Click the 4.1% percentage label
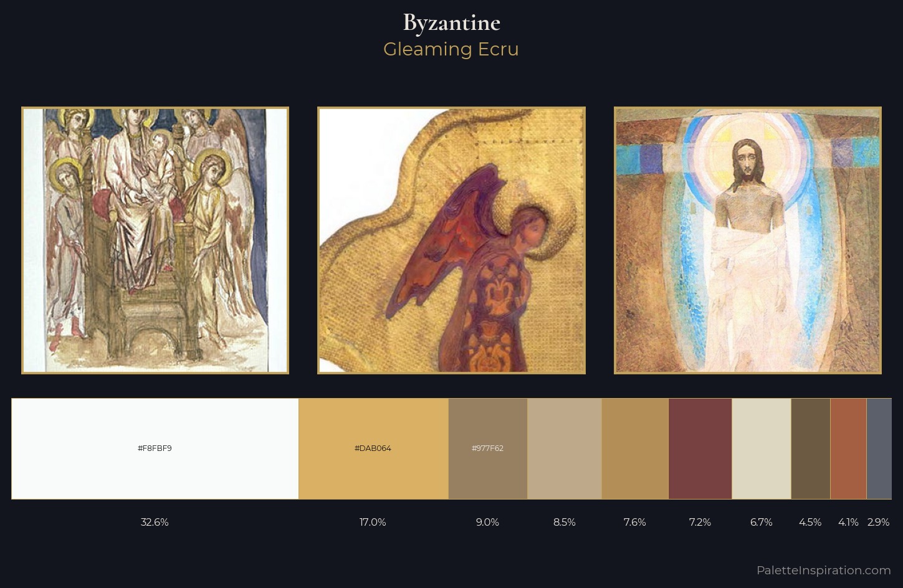 click(848, 522)
